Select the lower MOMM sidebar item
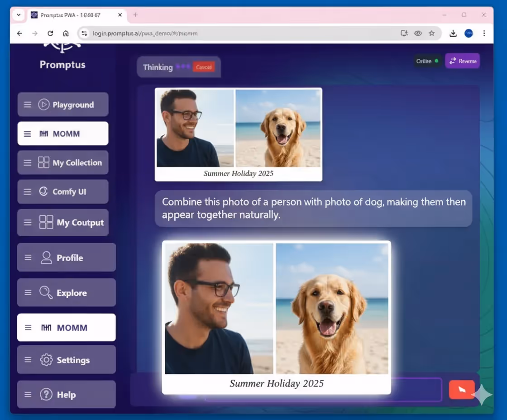This screenshot has width=507, height=420. (66, 327)
